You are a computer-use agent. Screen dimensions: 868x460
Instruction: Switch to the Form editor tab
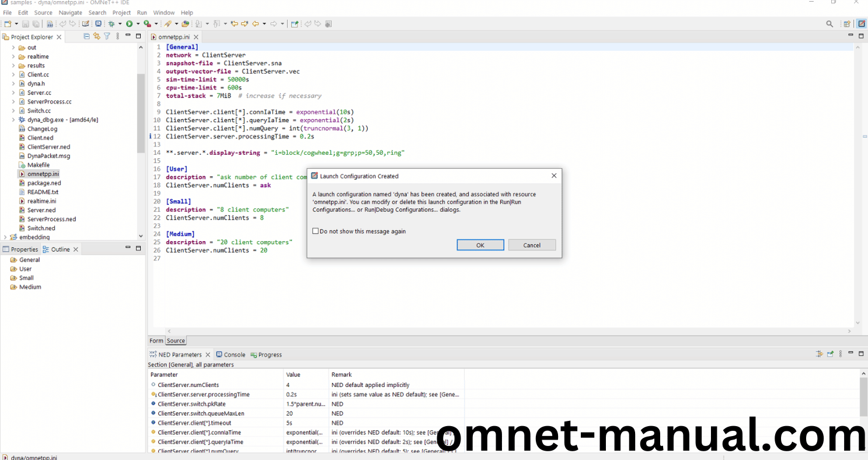[x=156, y=341]
